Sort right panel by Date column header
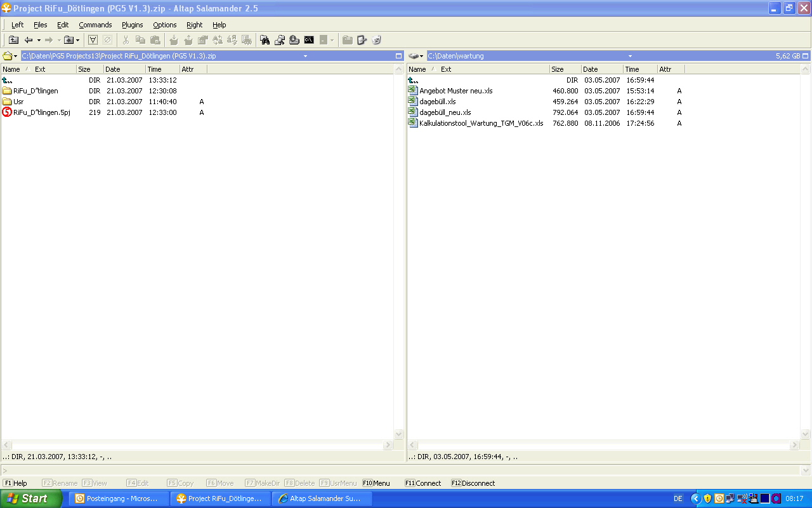This screenshot has width=812, height=508. pos(602,69)
